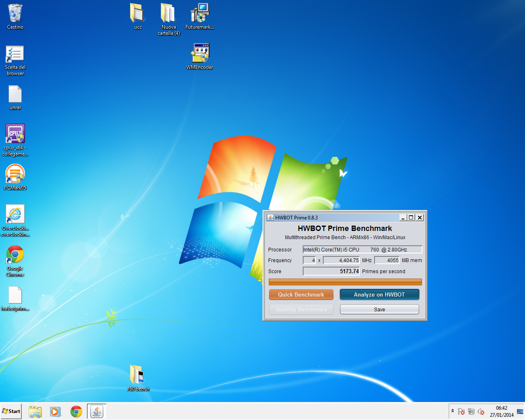Close the HWBOT Prime window
This screenshot has height=420, width=525.
tap(420, 217)
